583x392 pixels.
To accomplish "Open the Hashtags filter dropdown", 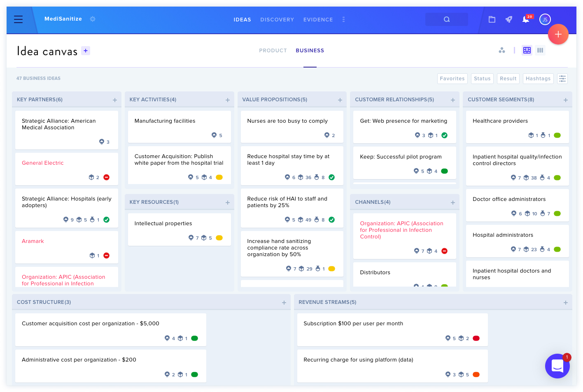I will (x=538, y=79).
